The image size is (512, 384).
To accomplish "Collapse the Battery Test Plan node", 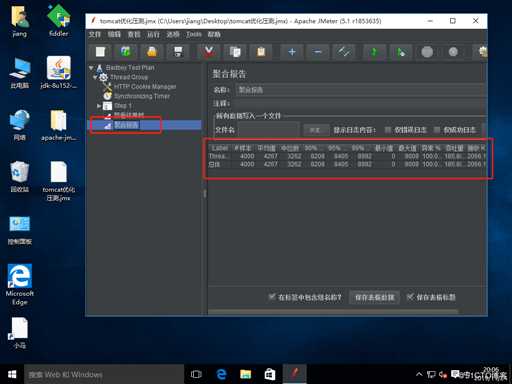I will tap(91, 68).
